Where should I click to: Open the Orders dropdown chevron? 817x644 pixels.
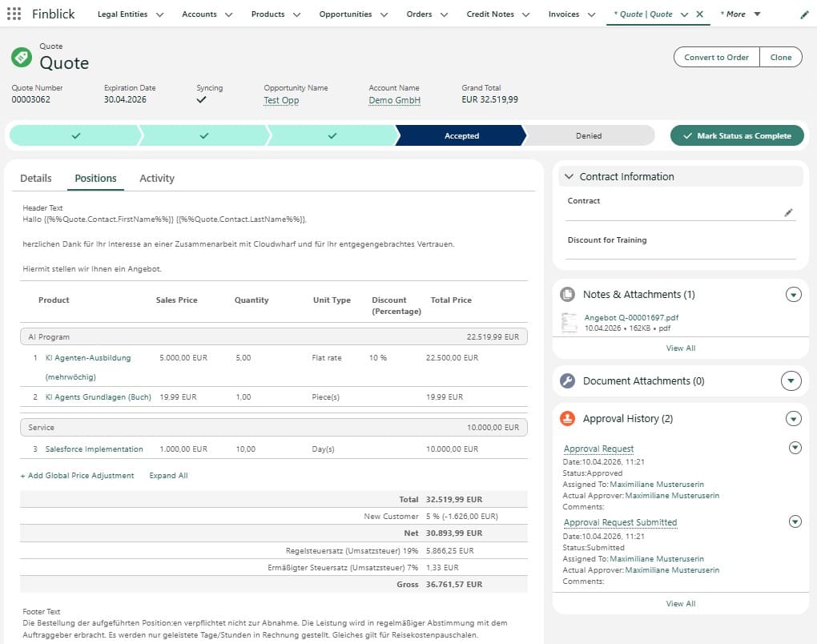pos(444,14)
